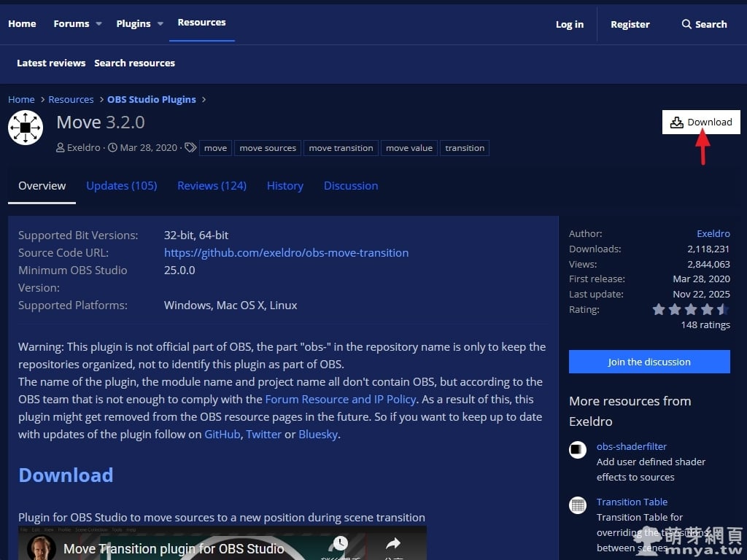747x560 pixels.
Task: Click the video watch later clock icon
Action: [x=339, y=544]
